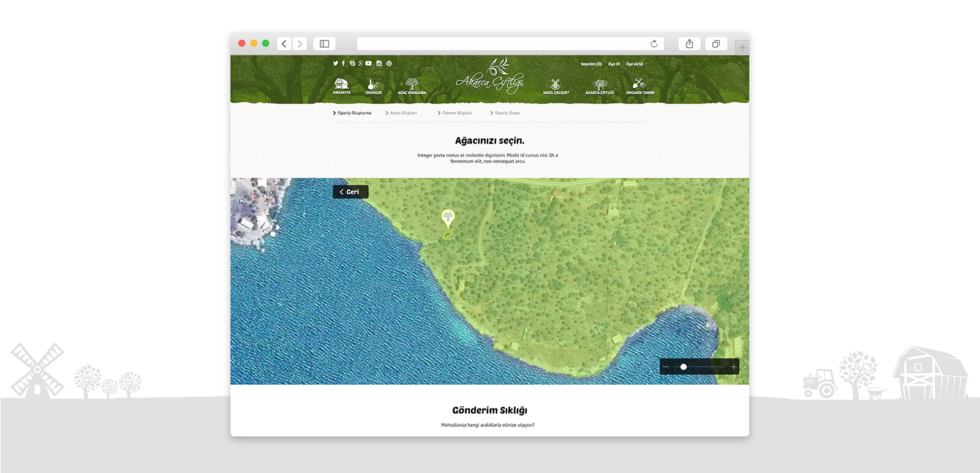The height and width of the screenshot is (473, 980).
Task: Click the Safari address bar
Action: point(502,44)
